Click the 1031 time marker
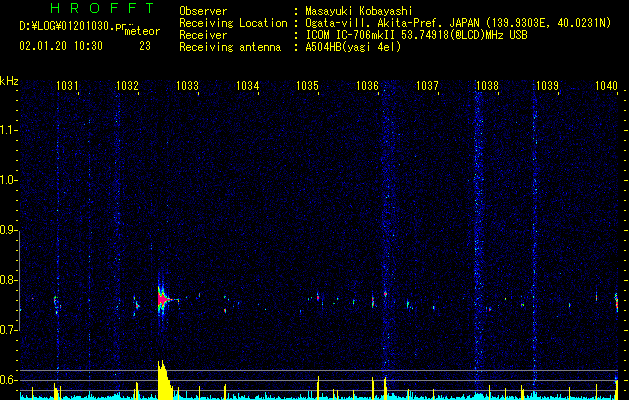629x400 pixels. point(67,85)
